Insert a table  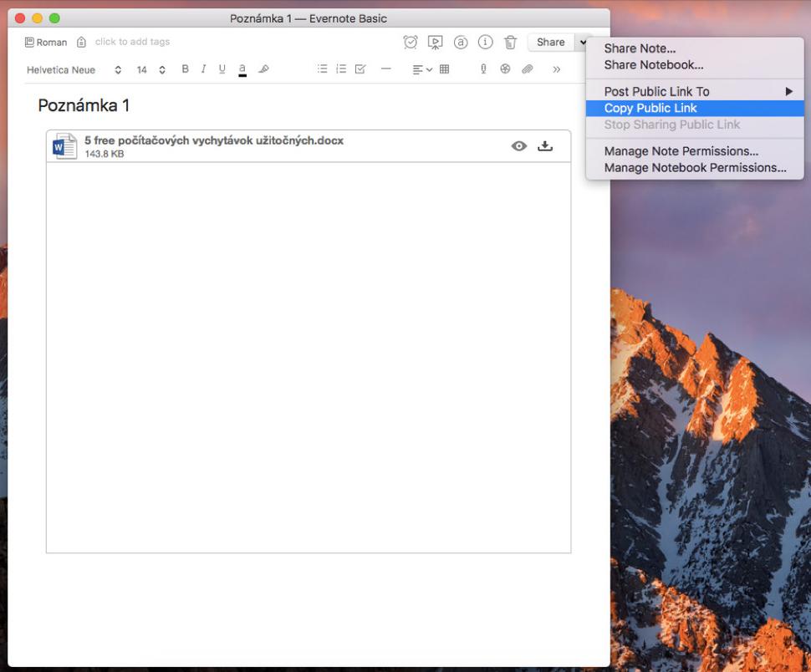[x=444, y=69]
